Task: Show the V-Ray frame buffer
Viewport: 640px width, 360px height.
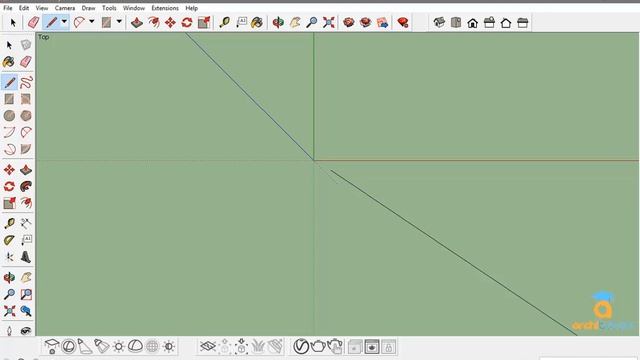Action: (372, 347)
